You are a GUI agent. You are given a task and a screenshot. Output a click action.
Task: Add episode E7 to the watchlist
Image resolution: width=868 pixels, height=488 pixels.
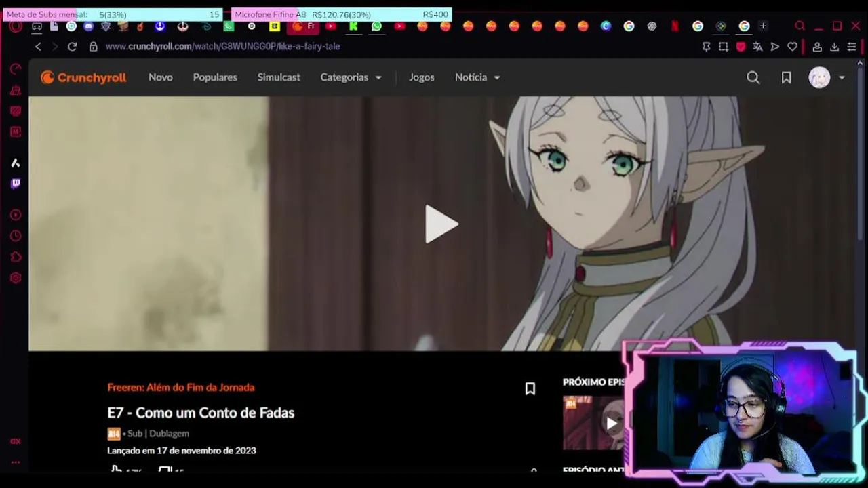tap(530, 388)
